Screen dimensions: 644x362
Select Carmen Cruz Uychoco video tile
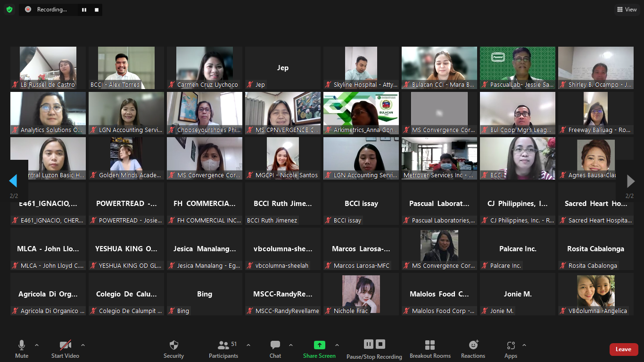[x=205, y=68]
